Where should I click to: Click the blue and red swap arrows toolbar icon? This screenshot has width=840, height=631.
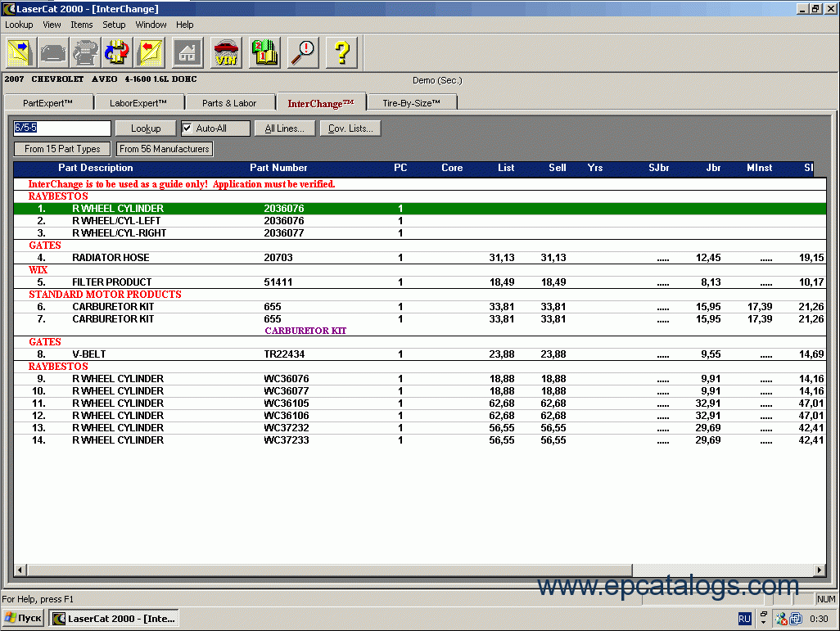pos(117,52)
